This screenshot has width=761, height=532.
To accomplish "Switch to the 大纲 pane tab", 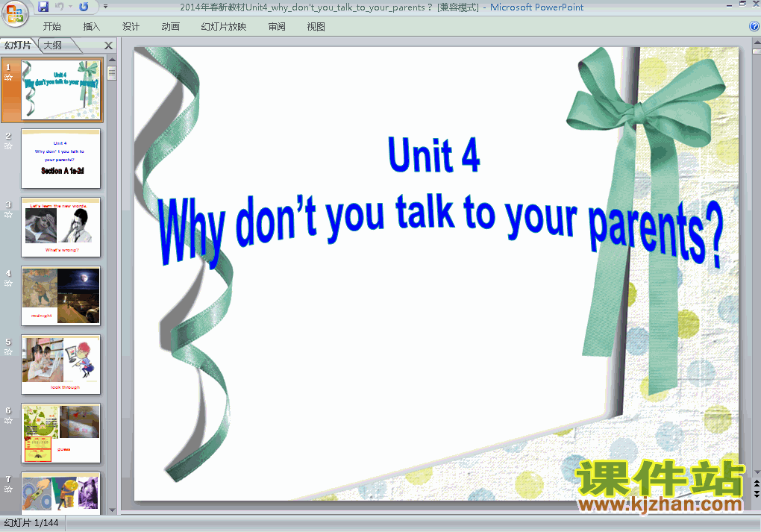I will [53, 46].
